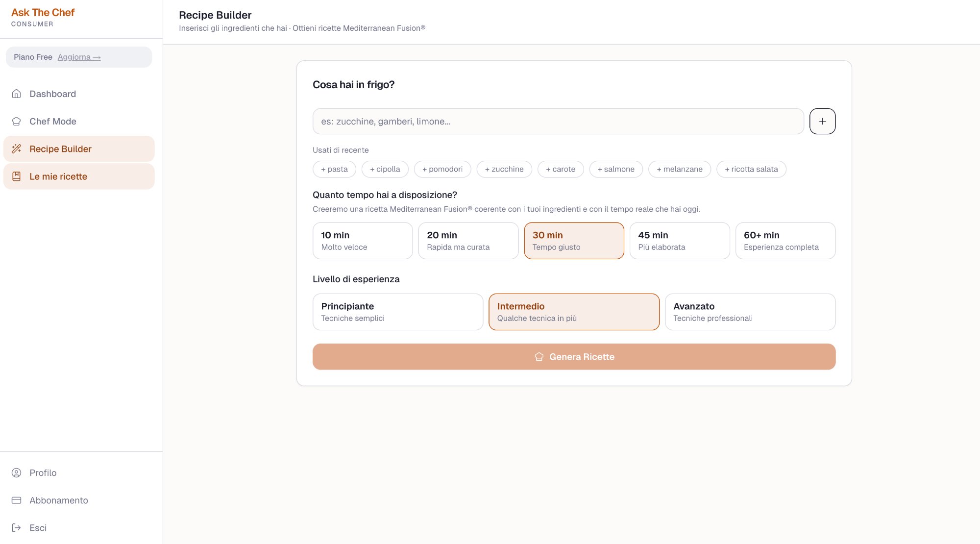Image resolution: width=980 pixels, height=544 pixels.
Task: Open the Aggiorna plan upgrade link
Action: [x=79, y=57]
